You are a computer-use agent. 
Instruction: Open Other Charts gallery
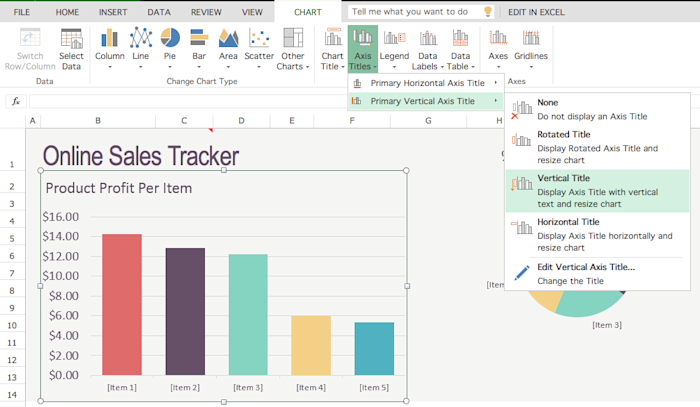point(292,49)
